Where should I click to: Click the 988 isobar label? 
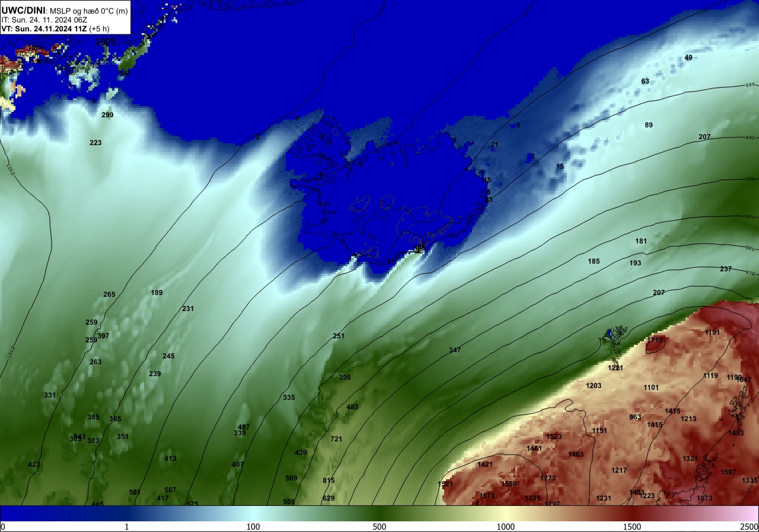[750, 179]
